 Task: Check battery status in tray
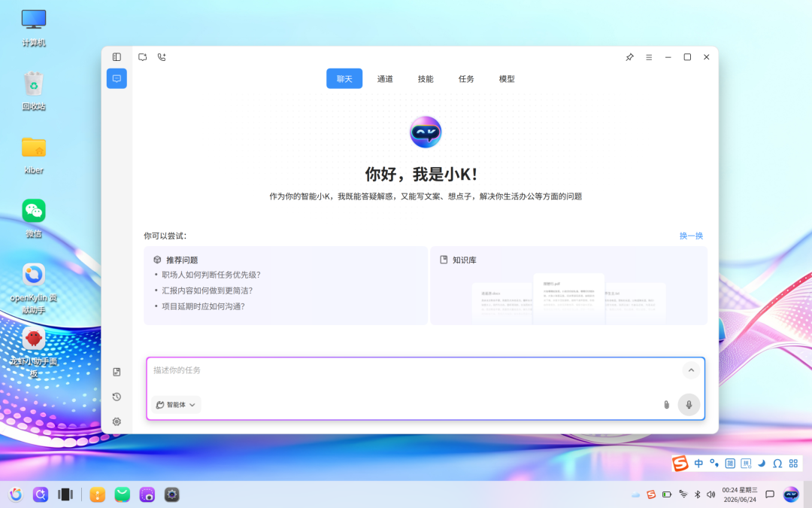click(667, 494)
